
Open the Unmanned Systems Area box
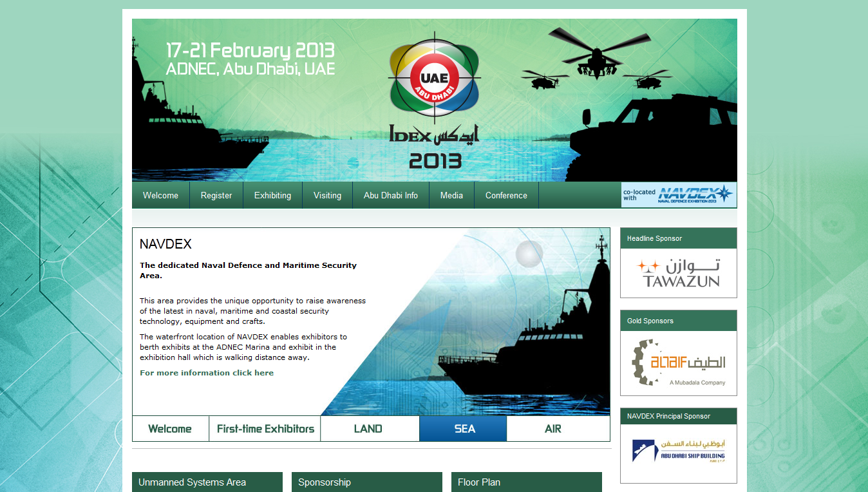(207, 482)
